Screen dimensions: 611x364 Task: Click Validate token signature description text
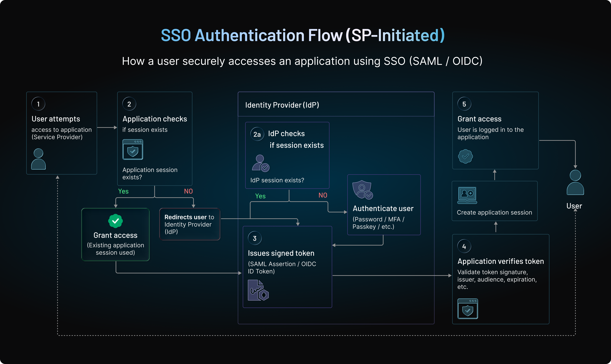[497, 279]
